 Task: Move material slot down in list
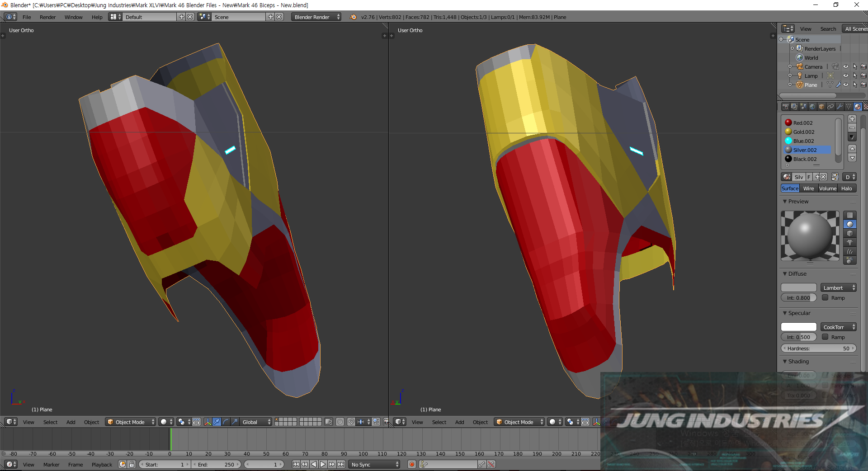coord(852,158)
